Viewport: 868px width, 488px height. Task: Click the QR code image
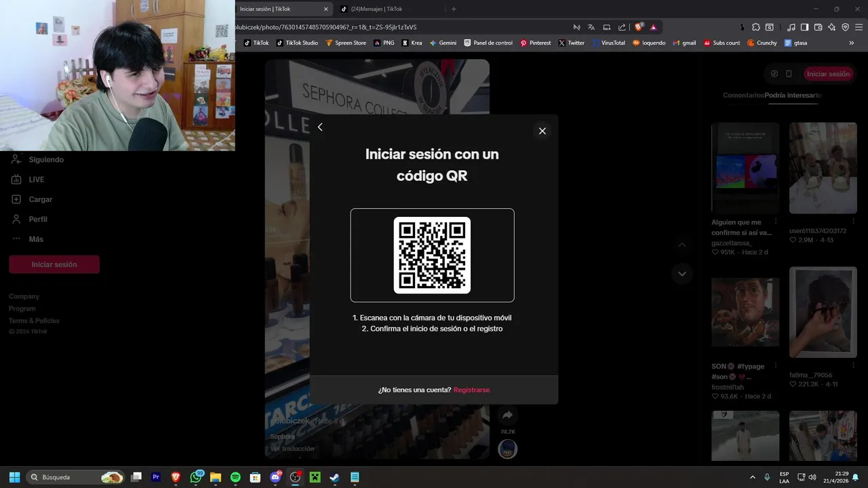[x=432, y=255]
